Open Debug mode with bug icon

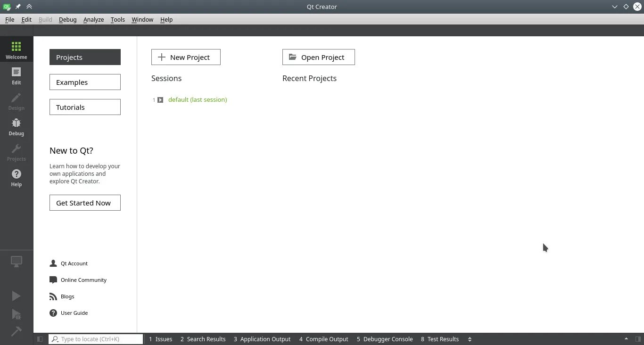(x=17, y=126)
